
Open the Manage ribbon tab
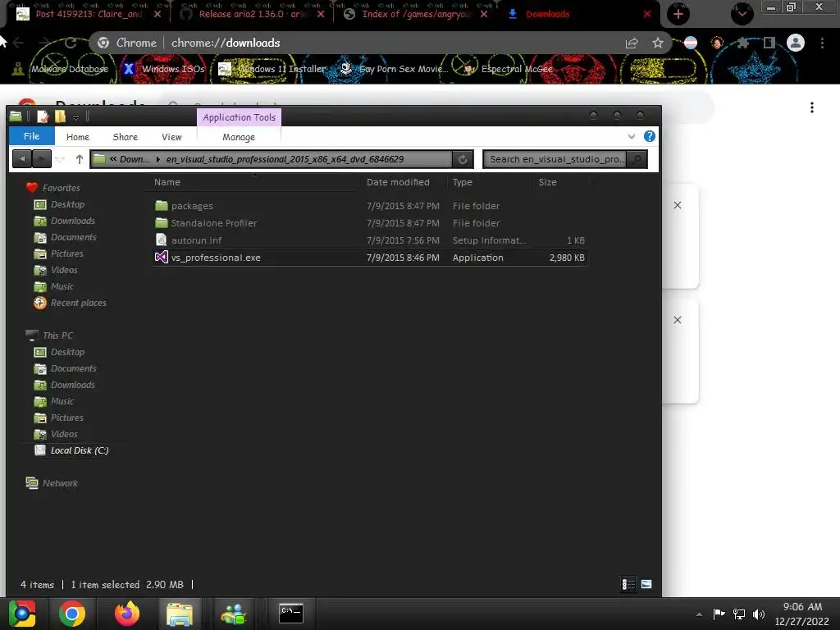pos(239,137)
